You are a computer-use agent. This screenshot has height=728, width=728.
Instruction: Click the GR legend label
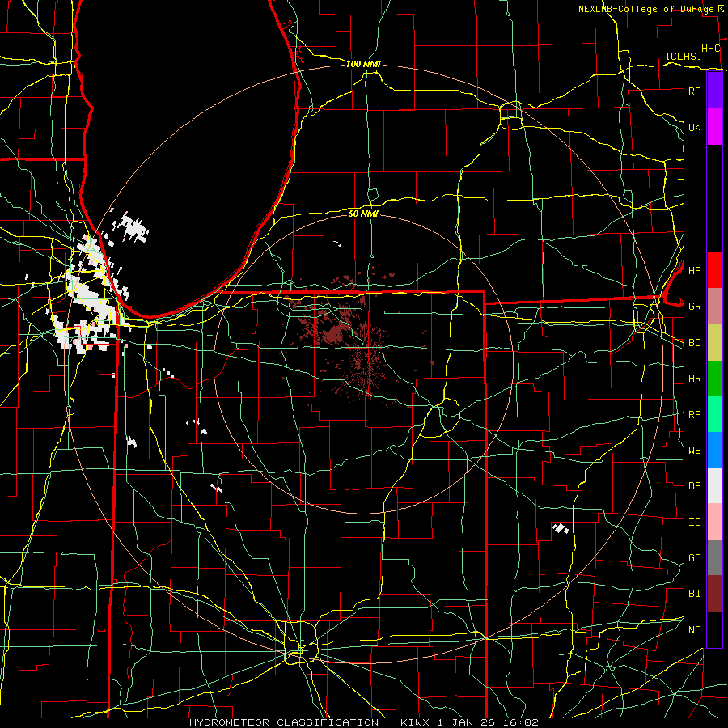(694, 307)
